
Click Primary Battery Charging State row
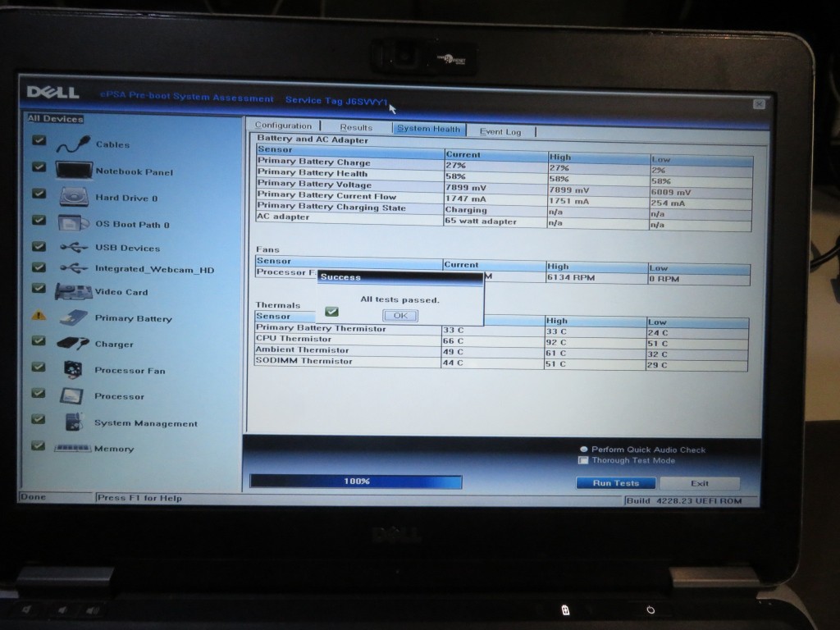[504, 209]
